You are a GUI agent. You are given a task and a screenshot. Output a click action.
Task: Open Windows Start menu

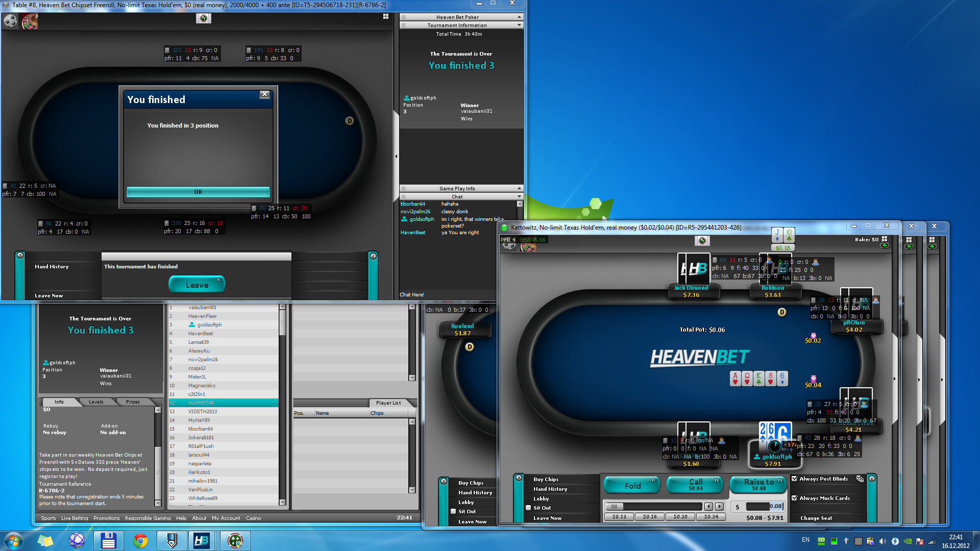(x=14, y=541)
